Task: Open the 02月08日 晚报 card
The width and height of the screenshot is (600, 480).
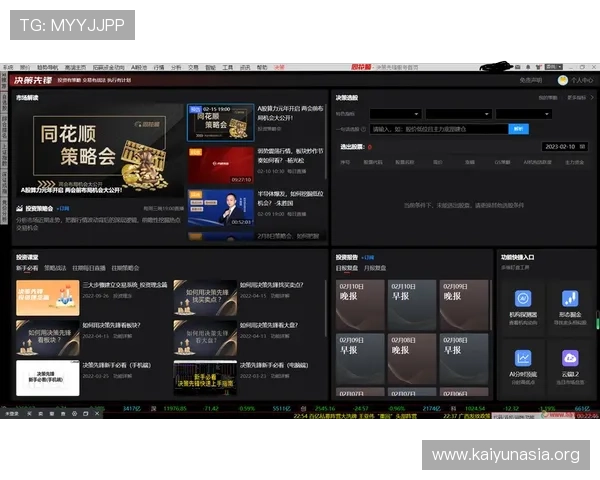Action: [412, 359]
